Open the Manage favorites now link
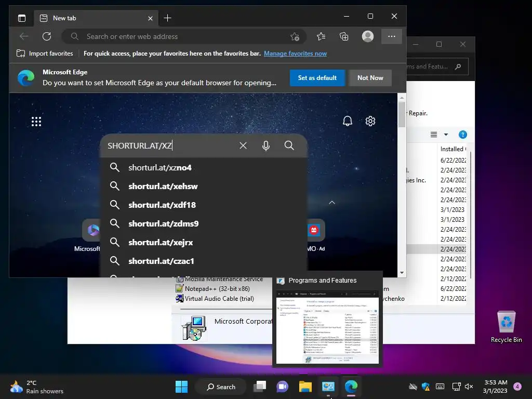The height and width of the screenshot is (399, 532). click(x=295, y=54)
